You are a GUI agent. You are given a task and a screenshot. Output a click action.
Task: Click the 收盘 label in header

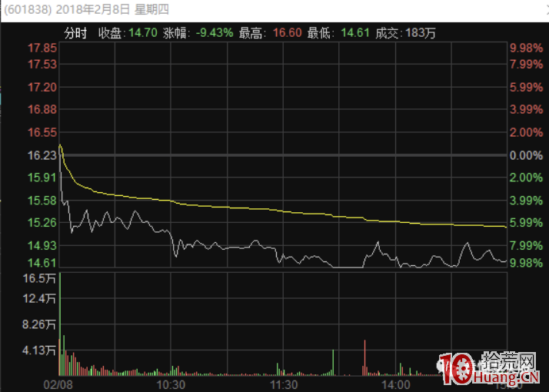pos(109,33)
